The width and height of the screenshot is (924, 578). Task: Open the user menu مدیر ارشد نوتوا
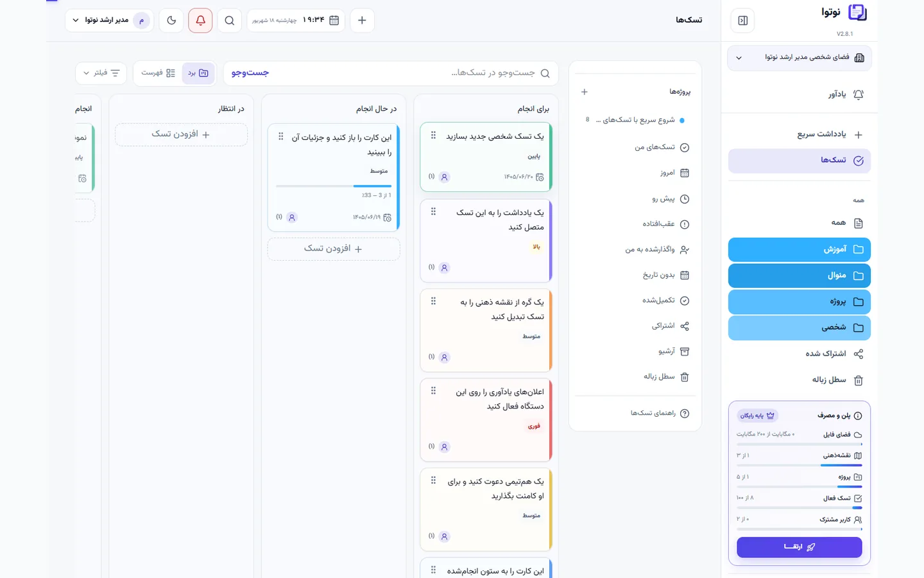click(109, 21)
